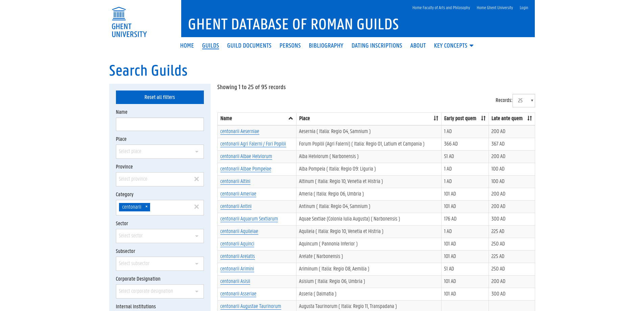Open centonarii Aquileiae link
This screenshot has height=311, width=644.
coord(239,232)
